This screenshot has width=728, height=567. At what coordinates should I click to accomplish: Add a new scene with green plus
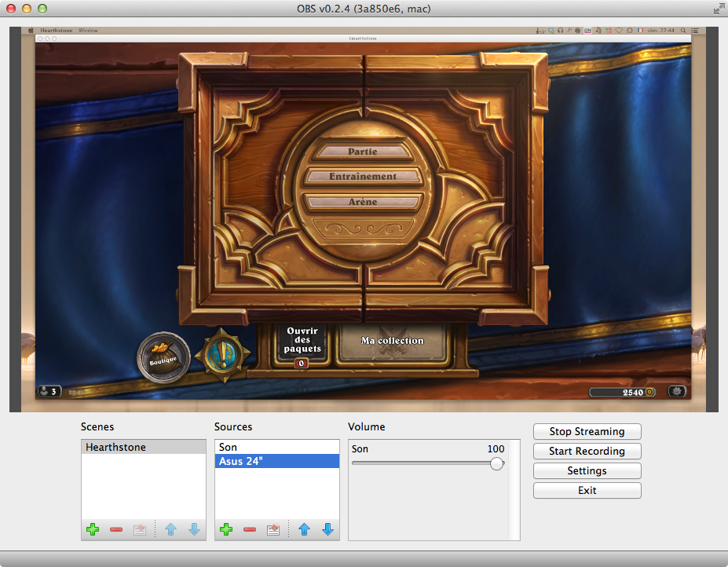click(x=93, y=529)
